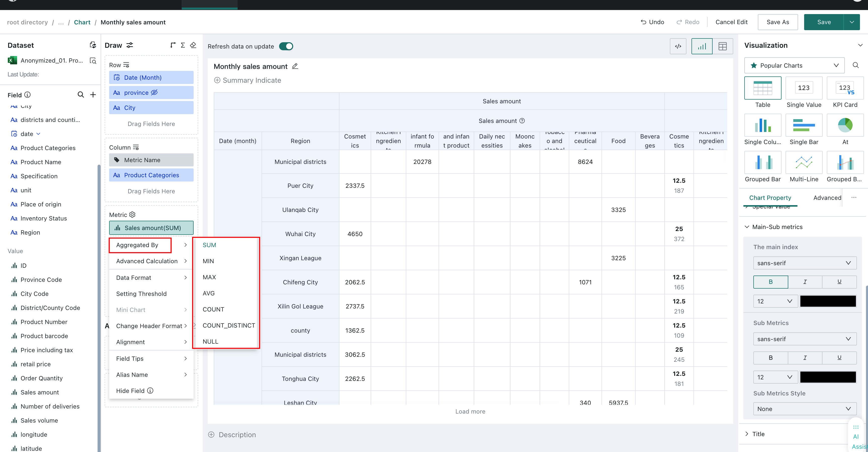Click the Save As button
This screenshot has width=868, height=452.
778,22
